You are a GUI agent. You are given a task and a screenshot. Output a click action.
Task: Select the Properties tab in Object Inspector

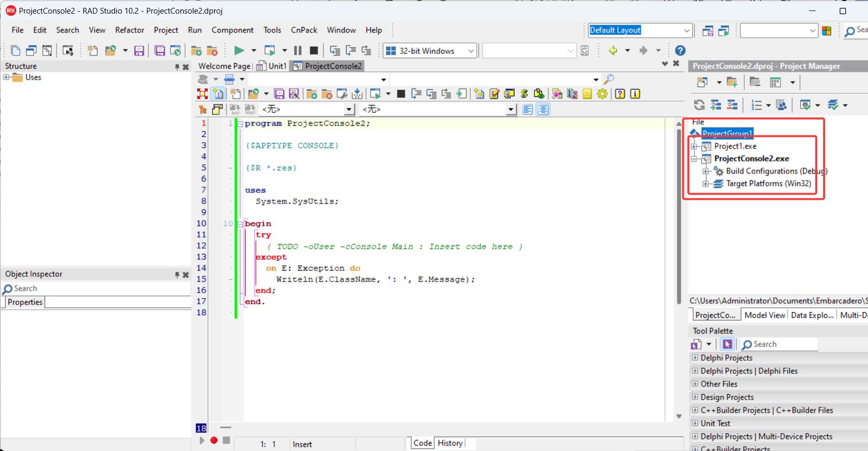tap(25, 302)
